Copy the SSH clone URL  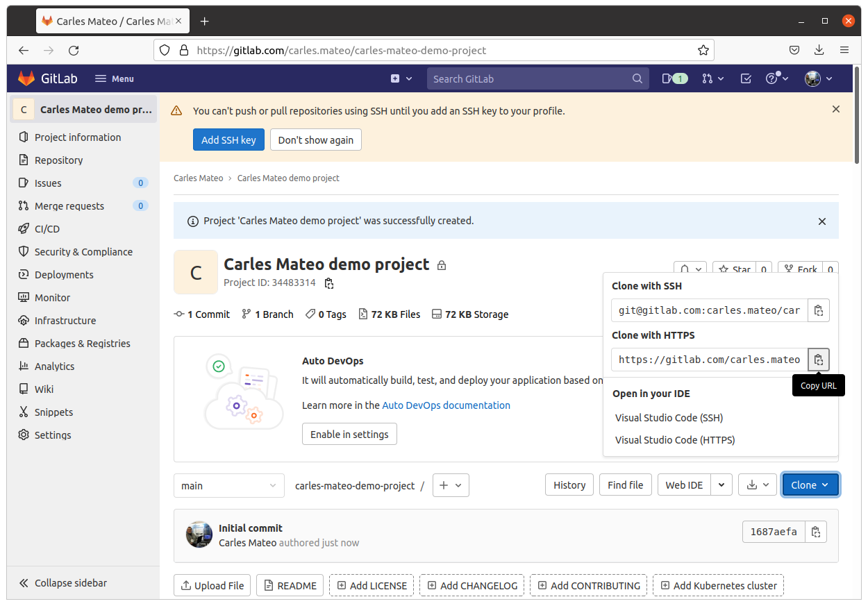click(x=819, y=310)
